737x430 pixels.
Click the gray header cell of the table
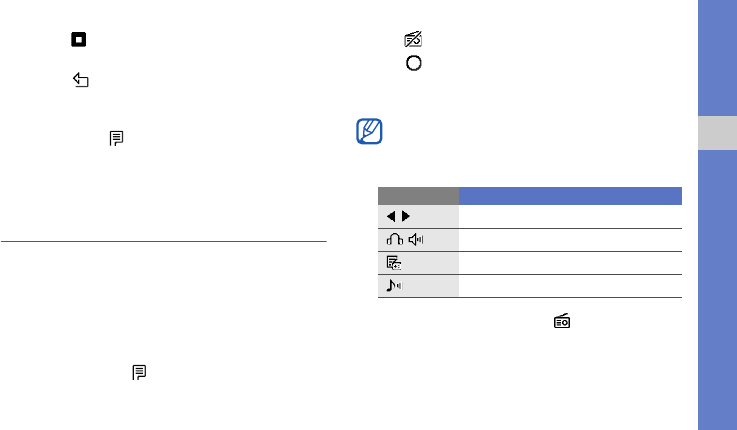pyautogui.click(x=418, y=196)
